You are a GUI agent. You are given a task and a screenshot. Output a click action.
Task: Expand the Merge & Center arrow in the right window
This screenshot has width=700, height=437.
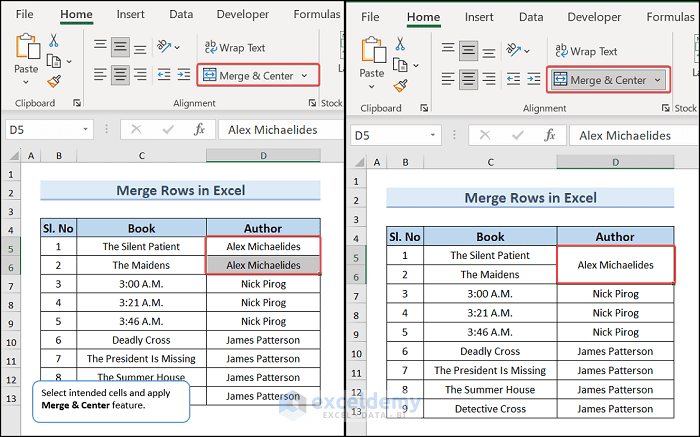(x=658, y=80)
